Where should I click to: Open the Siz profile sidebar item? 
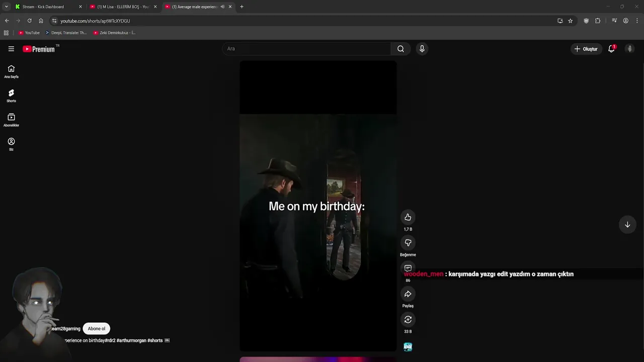(11, 144)
